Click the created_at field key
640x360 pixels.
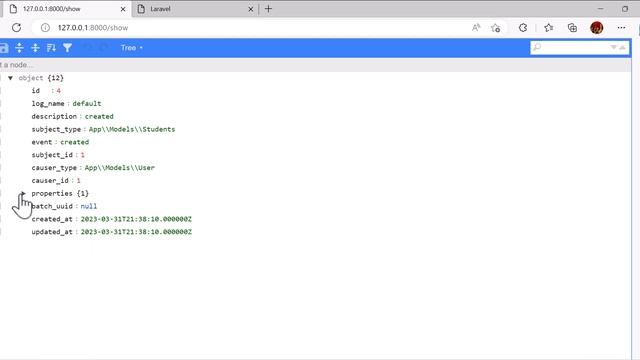click(52, 219)
